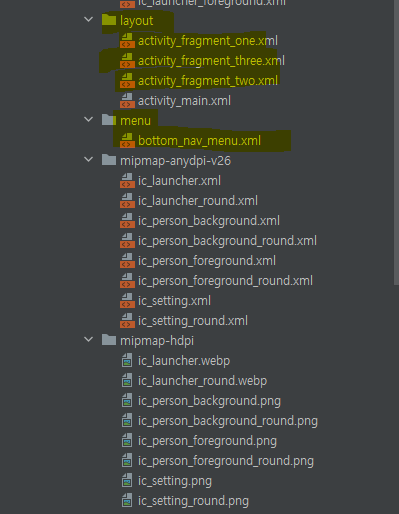399x514 pixels.
Task: Click XML icon of ic_launcher.xml
Action: [127, 181]
